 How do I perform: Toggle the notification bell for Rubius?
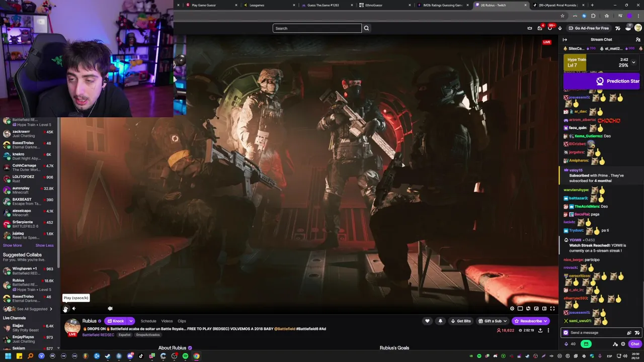click(x=440, y=321)
